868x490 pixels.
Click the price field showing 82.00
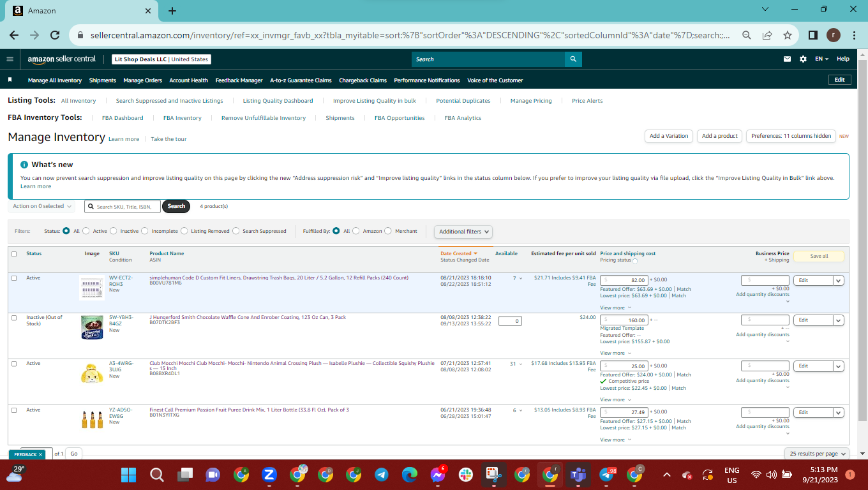point(624,280)
